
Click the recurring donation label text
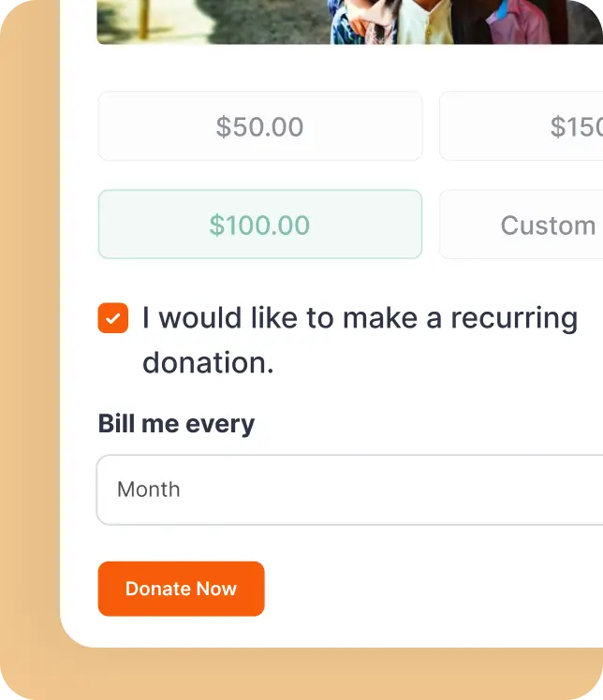[360, 340]
